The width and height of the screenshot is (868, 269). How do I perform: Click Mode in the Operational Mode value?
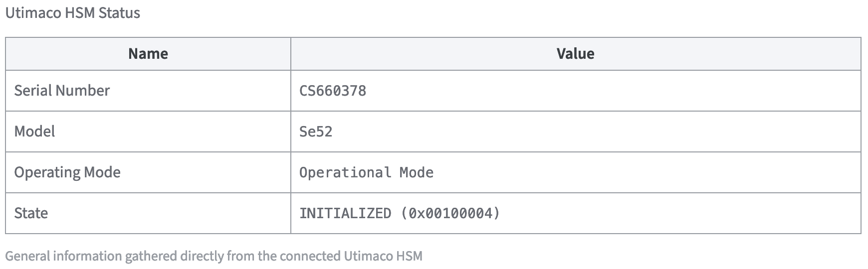417,172
